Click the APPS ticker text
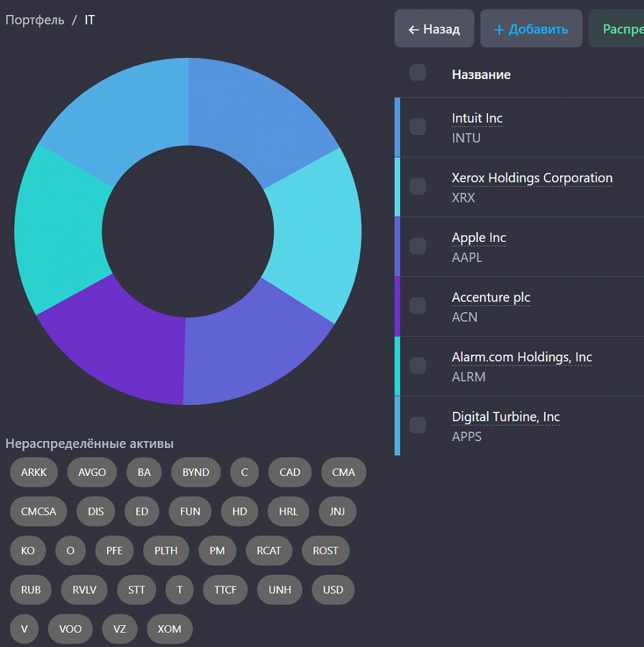Viewport: 644px width, 647px height. click(466, 436)
